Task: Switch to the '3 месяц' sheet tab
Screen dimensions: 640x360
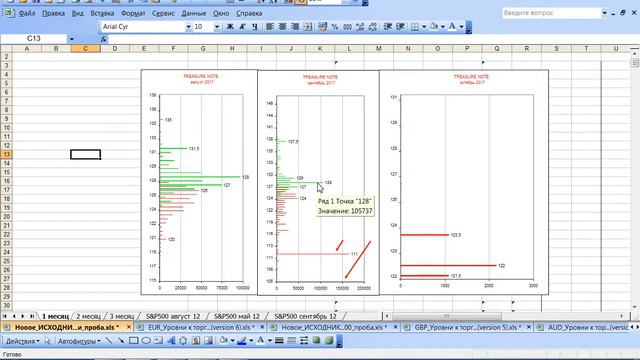Action: [x=122, y=316]
